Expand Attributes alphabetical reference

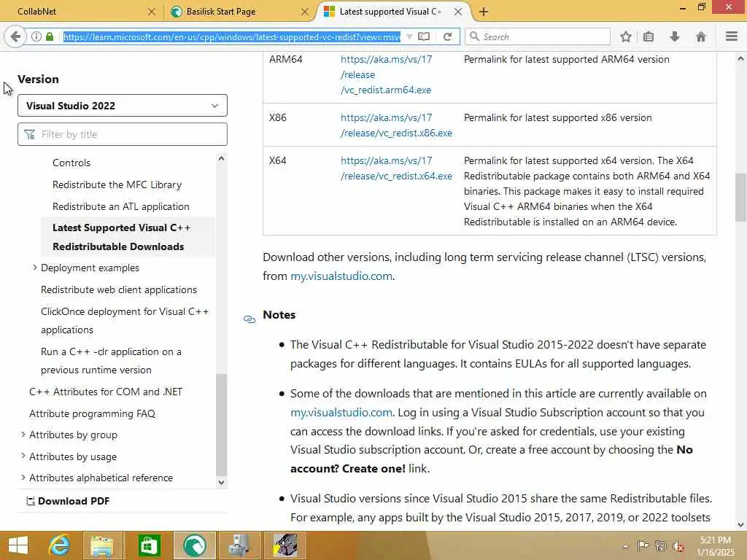[23, 477]
